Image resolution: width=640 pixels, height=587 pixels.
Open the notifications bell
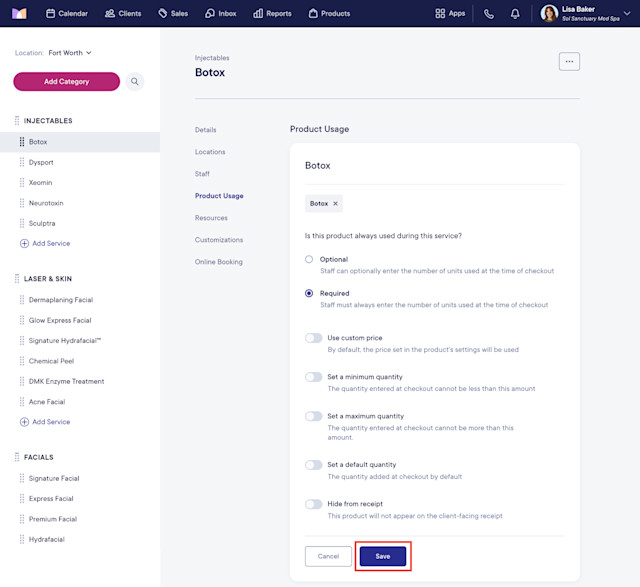pyautogui.click(x=515, y=14)
